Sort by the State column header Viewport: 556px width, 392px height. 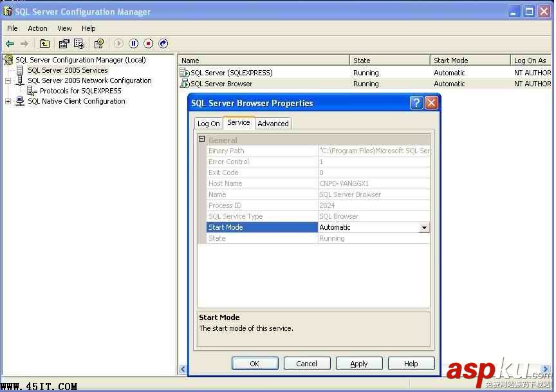390,61
